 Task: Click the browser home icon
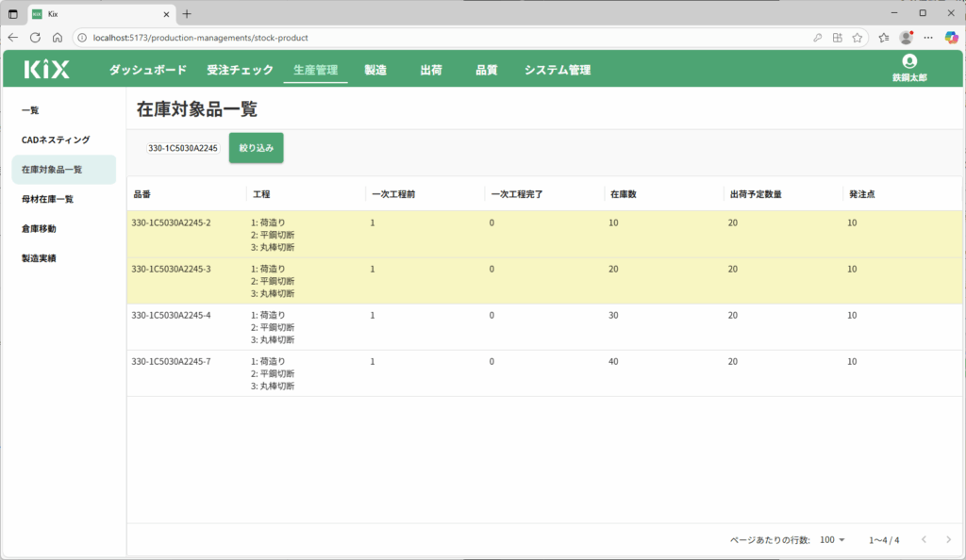coord(57,38)
